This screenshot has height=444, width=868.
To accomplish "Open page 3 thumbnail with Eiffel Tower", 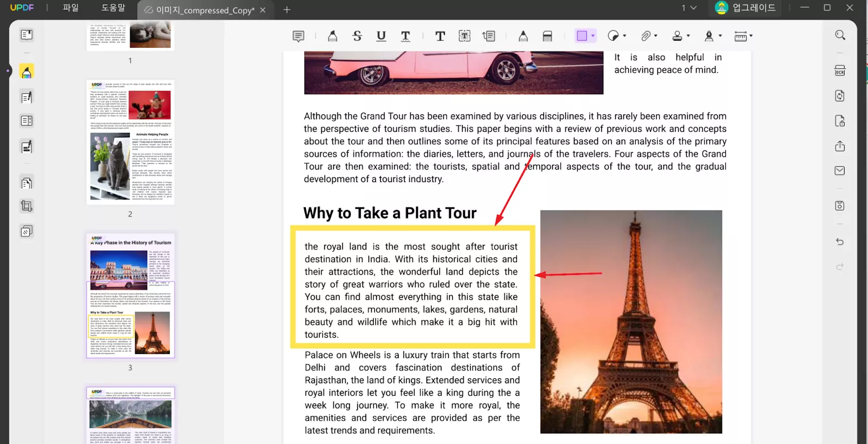I will (x=130, y=295).
